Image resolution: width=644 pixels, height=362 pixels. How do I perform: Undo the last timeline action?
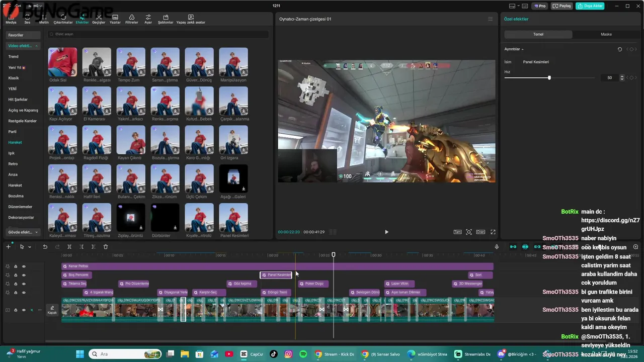click(45, 247)
